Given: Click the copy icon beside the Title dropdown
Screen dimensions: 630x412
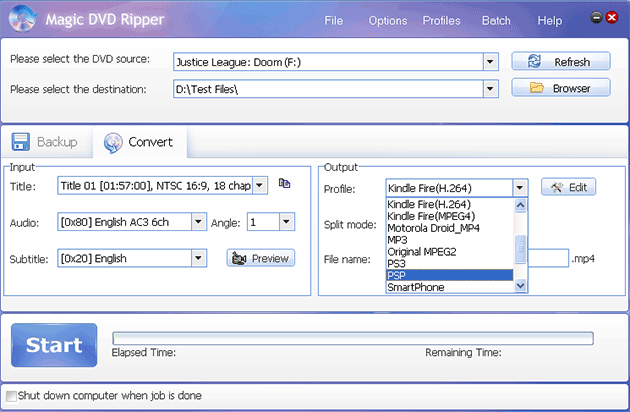Looking at the screenshot, I should tap(284, 183).
